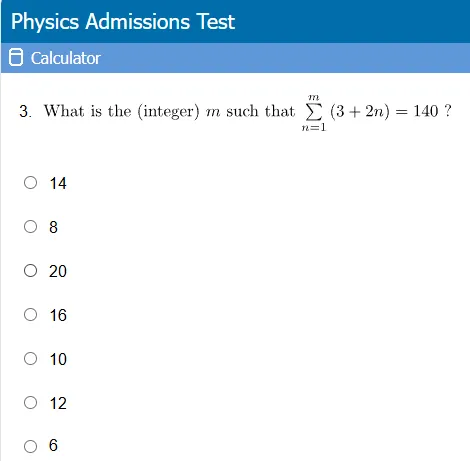Click the answer label 12

click(x=58, y=403)
